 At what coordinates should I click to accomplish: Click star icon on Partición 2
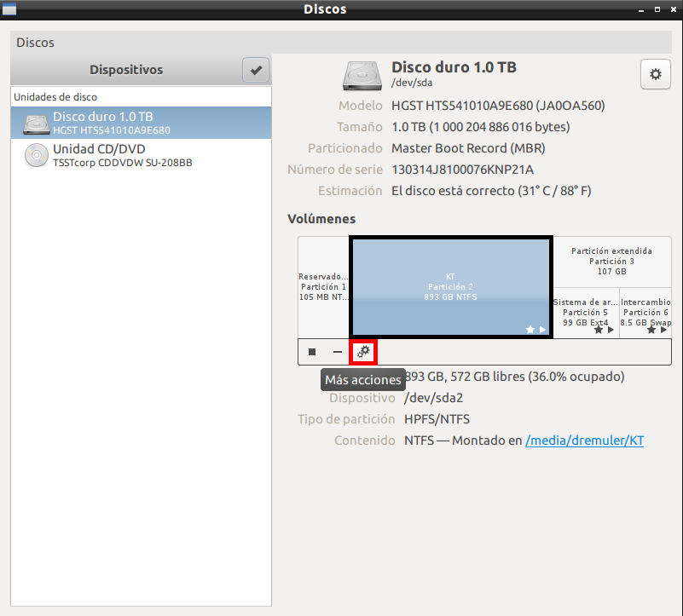coord(530,330)
